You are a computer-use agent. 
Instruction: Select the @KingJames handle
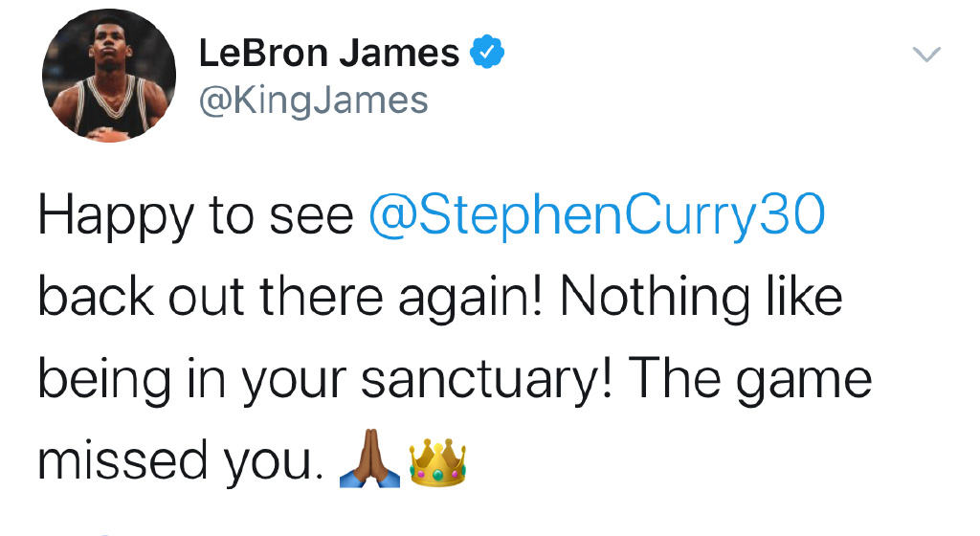click(313, 100)
